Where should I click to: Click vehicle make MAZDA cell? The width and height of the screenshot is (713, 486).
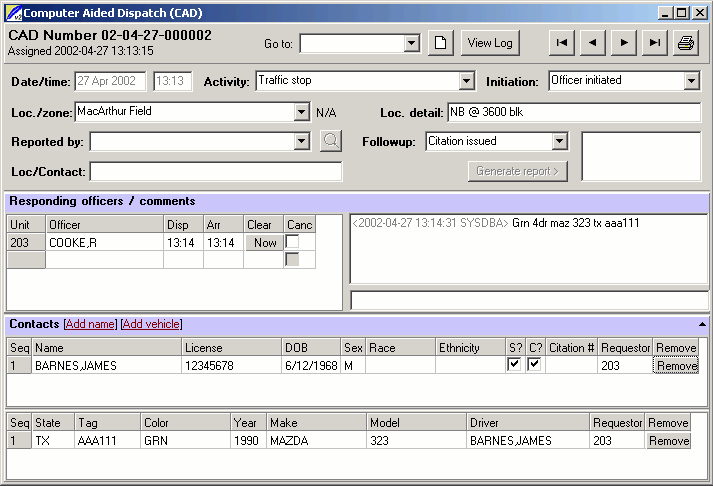pos(316,441)
